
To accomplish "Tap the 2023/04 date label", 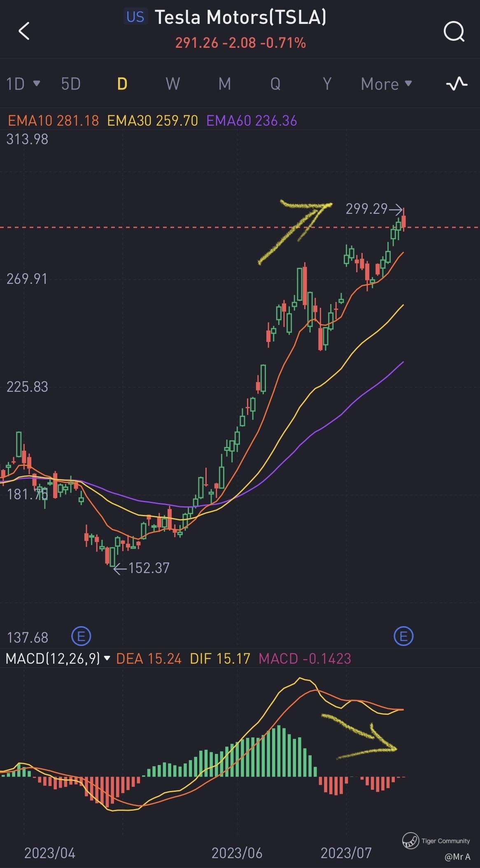I will (50, 853).
